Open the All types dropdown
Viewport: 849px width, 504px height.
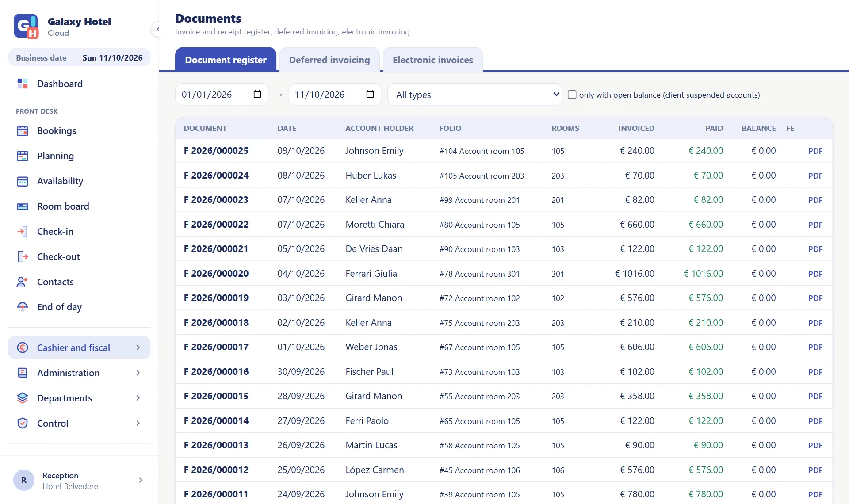(x=475, y=95)
